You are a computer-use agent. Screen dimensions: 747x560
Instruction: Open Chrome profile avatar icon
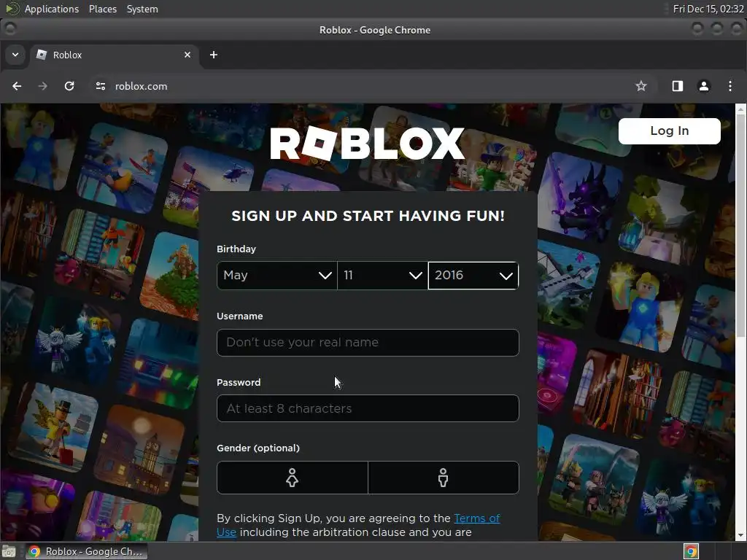click(x=704, y=86)
